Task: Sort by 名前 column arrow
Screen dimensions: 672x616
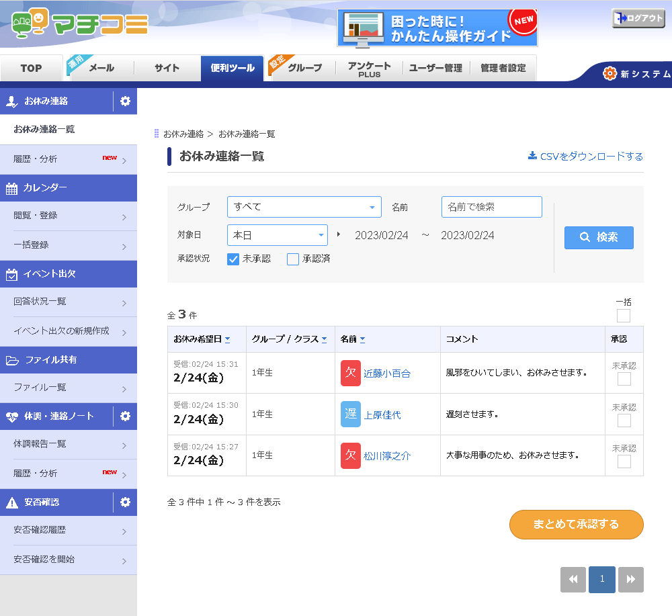Action: [363, 340]
